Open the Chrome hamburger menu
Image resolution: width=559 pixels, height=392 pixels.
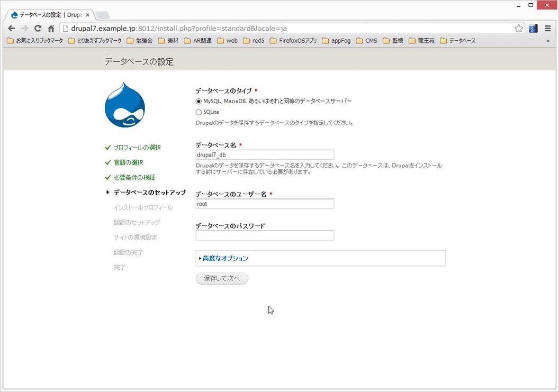coord(548,29)
